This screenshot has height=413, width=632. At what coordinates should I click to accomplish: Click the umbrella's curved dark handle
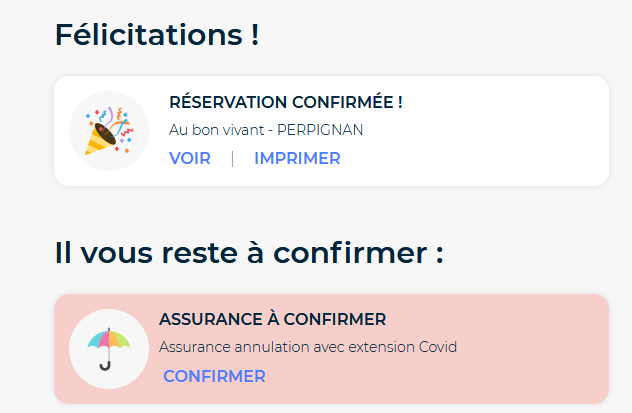point(105,366)
